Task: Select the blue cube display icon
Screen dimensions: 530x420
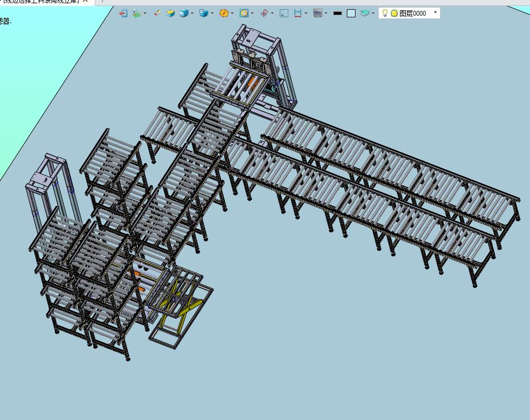Action: (184, 13)
